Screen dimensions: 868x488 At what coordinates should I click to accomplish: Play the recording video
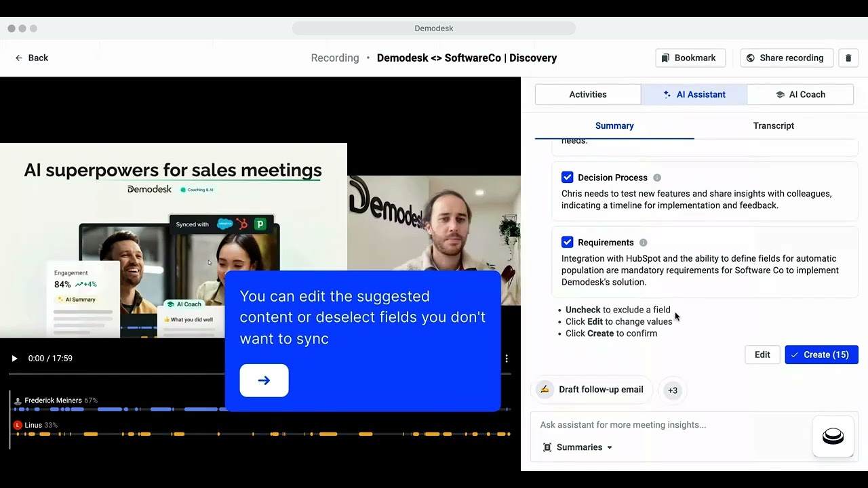click(x=14, y=359)
